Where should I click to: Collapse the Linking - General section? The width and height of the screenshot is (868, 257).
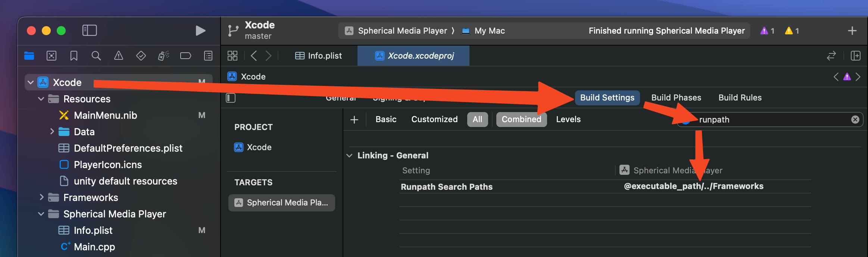coord(350,155)
